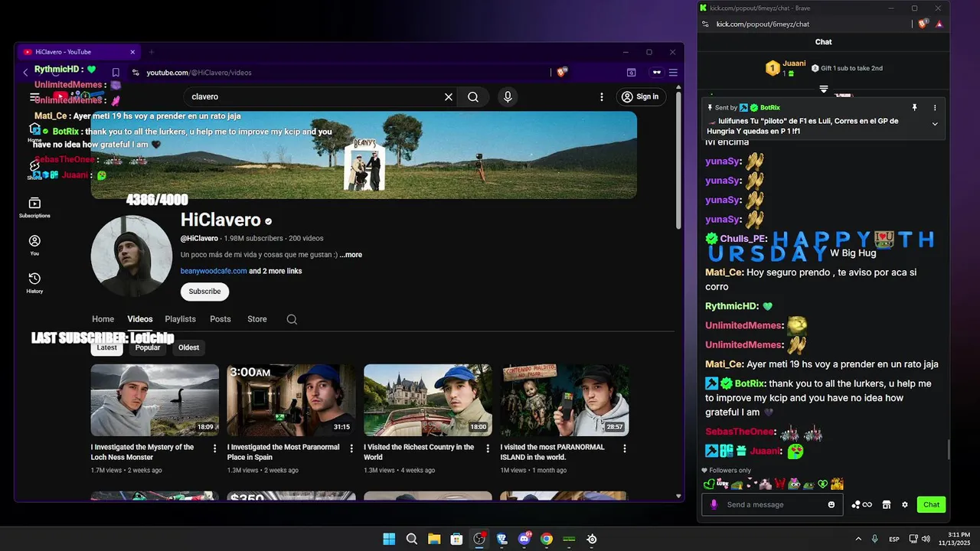Clear the YouTube search box text

449,96
